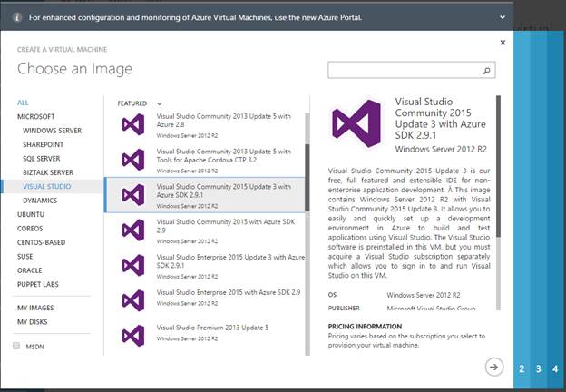Select the COREOS category
Viewport: 566px width, 392px height.
(x=30, y=229)
